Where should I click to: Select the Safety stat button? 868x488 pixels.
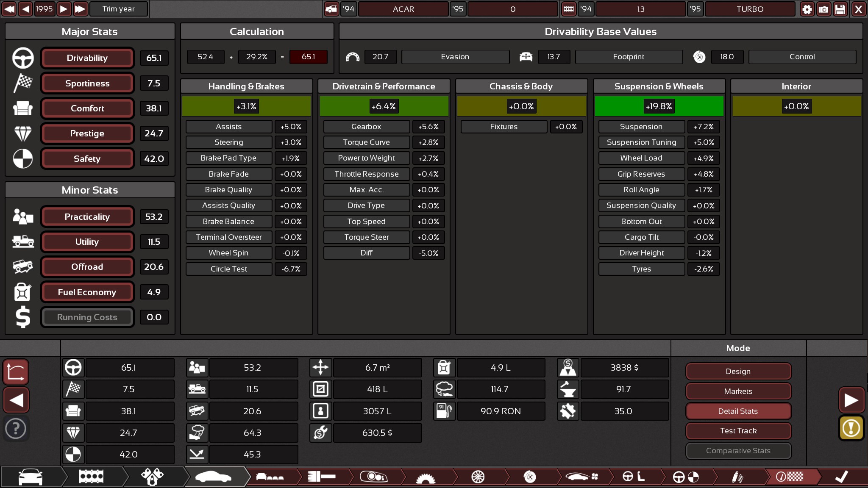[87, 159]
